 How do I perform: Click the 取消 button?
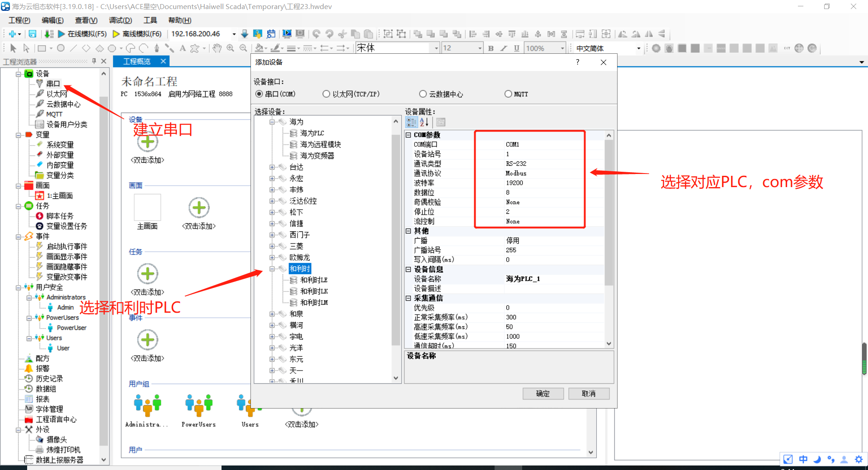point(589,394)
